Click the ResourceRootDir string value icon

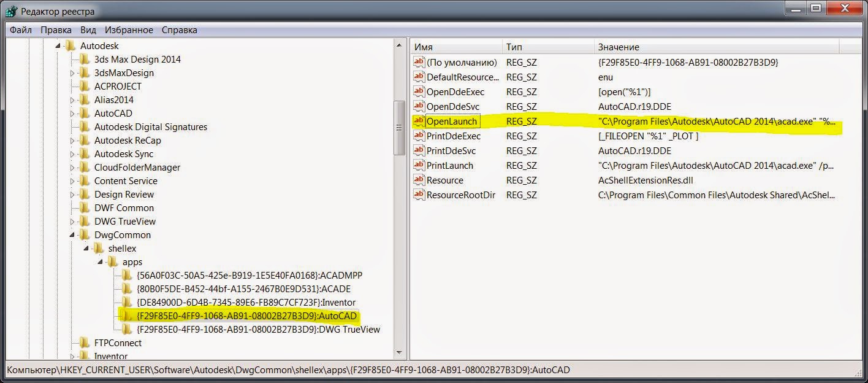pos(419,195)
